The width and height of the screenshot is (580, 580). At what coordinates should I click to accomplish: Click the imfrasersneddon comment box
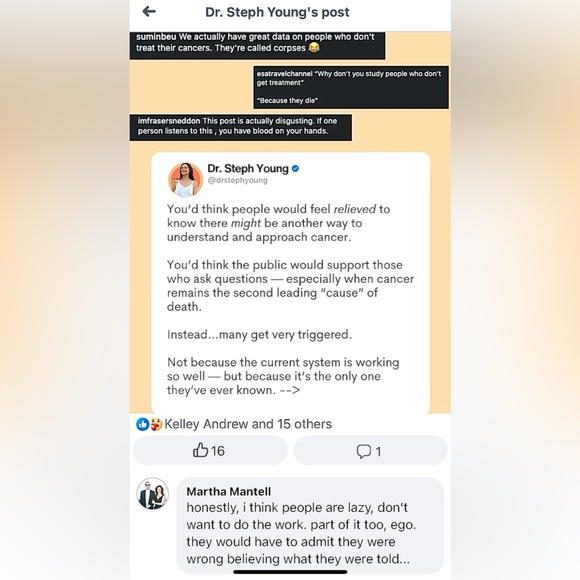coord(240,127)
